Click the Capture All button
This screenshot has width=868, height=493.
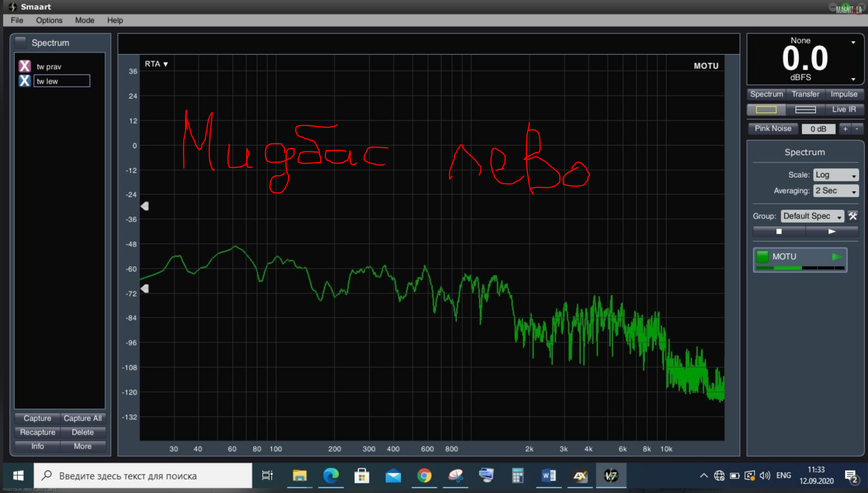(83, 418)
